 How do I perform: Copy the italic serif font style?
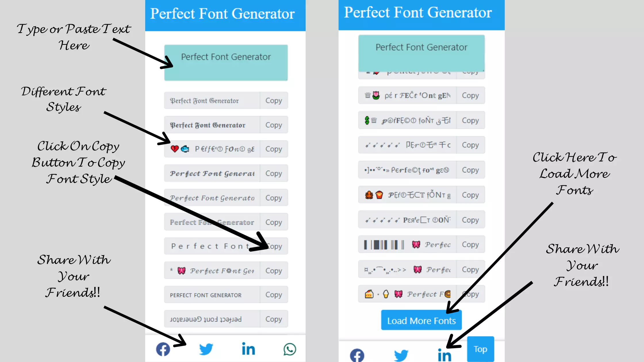[x=274, y=198]
